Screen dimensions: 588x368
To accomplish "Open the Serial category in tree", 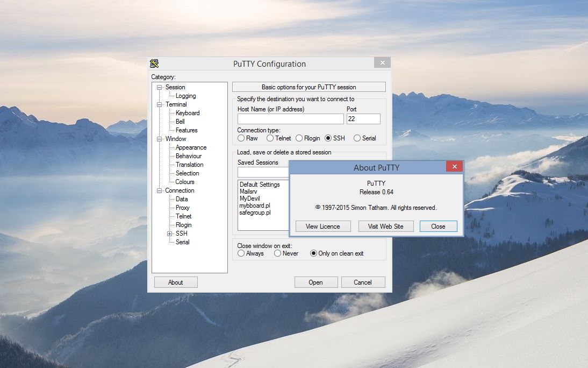I will pos(182,242).
